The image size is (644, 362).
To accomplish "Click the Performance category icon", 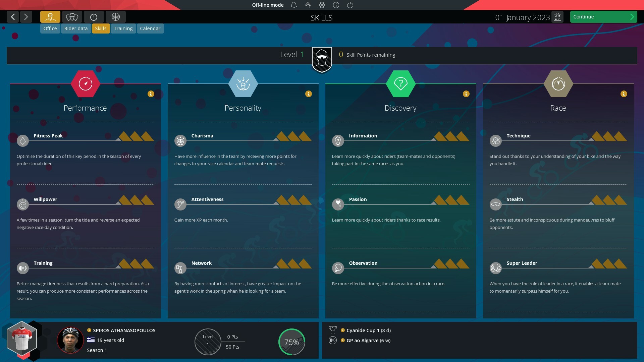I will click(85, 83).
